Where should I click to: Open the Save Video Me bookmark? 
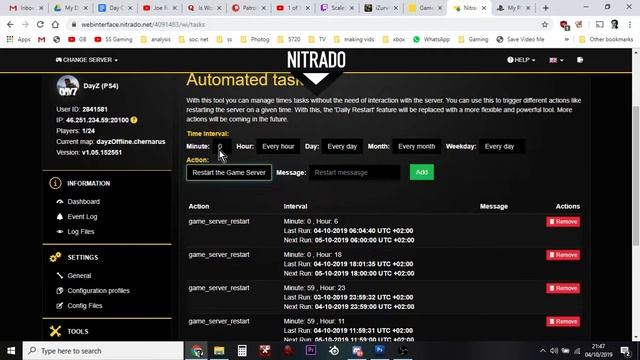(520, 40)
